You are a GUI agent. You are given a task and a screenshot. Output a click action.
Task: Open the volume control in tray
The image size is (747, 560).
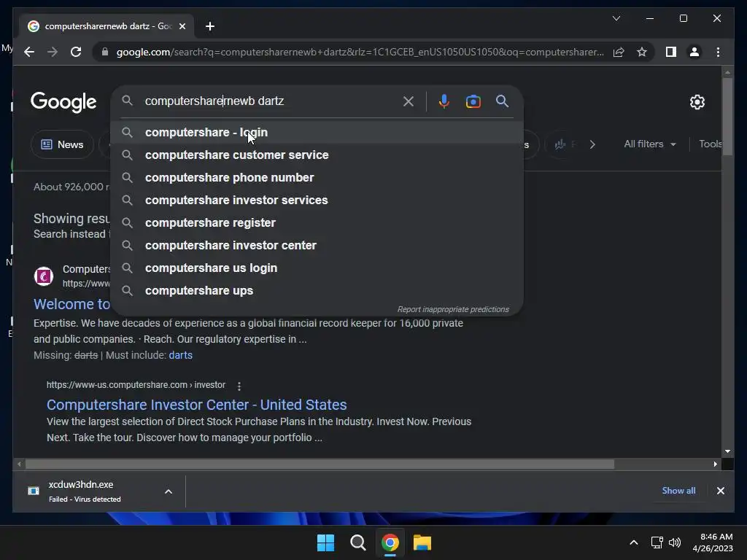point(675,542)
